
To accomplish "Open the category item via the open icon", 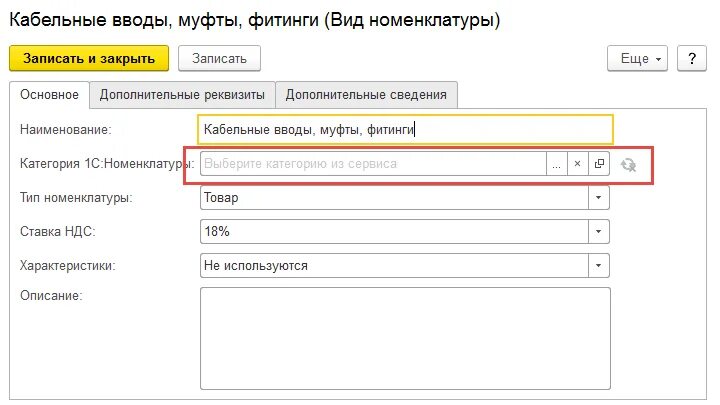I will pyautogui.click(x=599, y=164).
